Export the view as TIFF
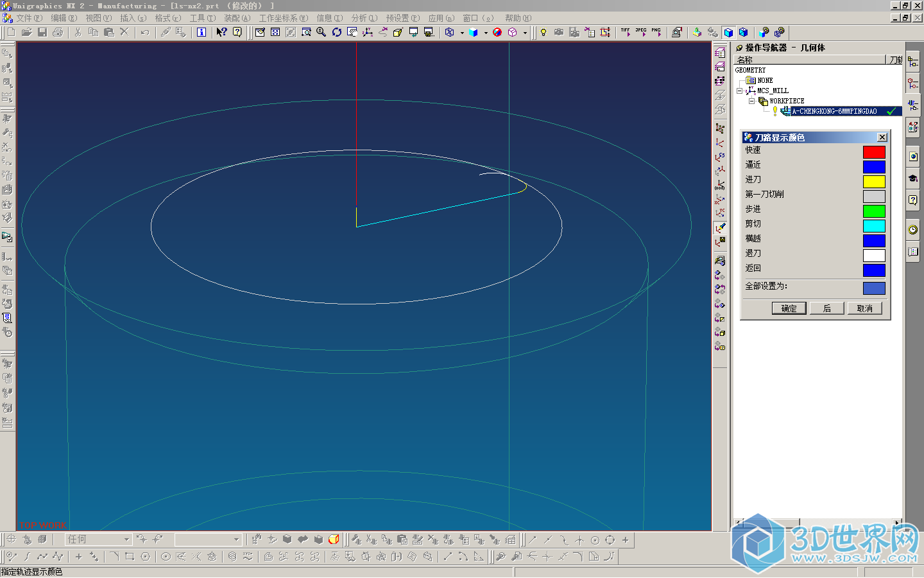The height and width of the screenshot is (578, 924). point(626,32)
